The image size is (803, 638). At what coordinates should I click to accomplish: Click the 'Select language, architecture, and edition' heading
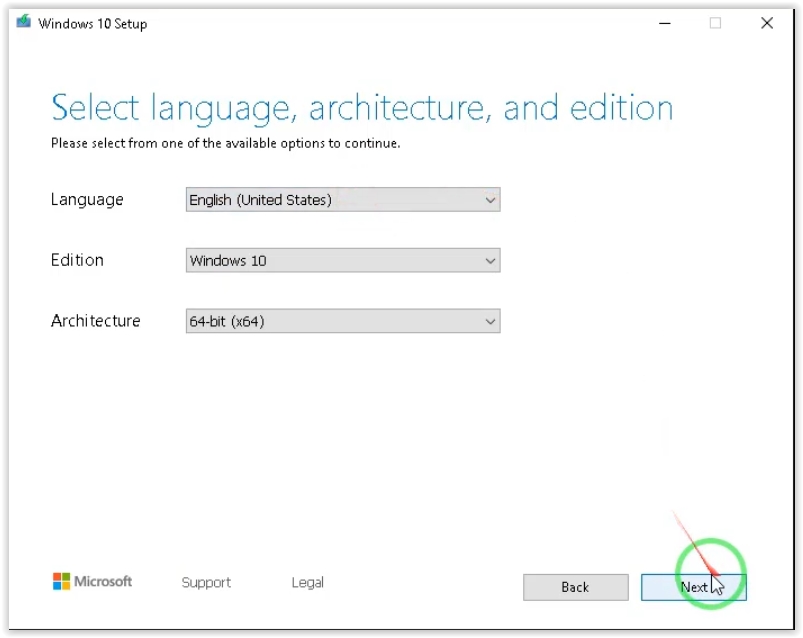[x=362, y=109]
